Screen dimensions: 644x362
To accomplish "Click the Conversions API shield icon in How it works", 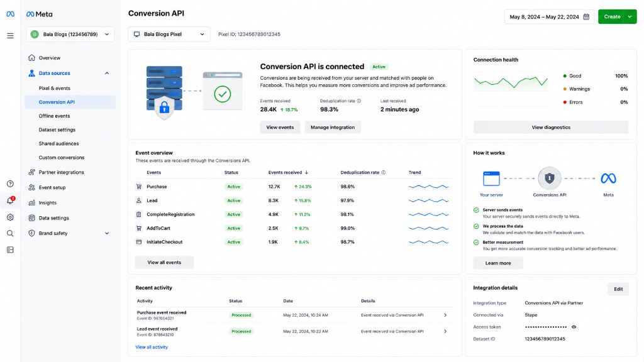I will [550, 178].
